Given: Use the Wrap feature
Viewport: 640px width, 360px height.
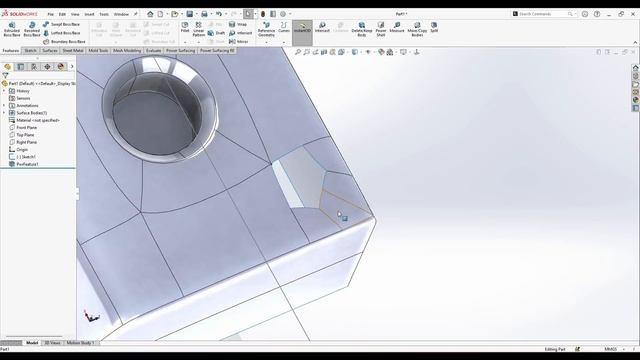Looking at the screenshot, I should pyautogui.click(x=238, y=24).
